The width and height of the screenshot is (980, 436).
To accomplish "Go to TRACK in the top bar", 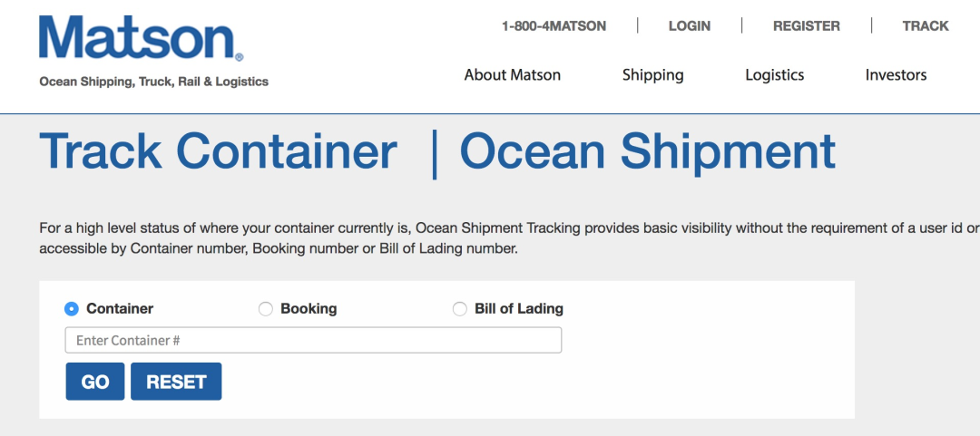I will (926, 26).
